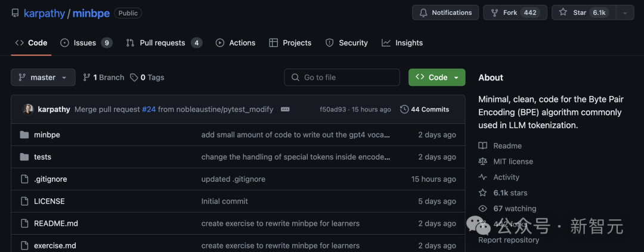Open the Projects tab

[290, 43]
